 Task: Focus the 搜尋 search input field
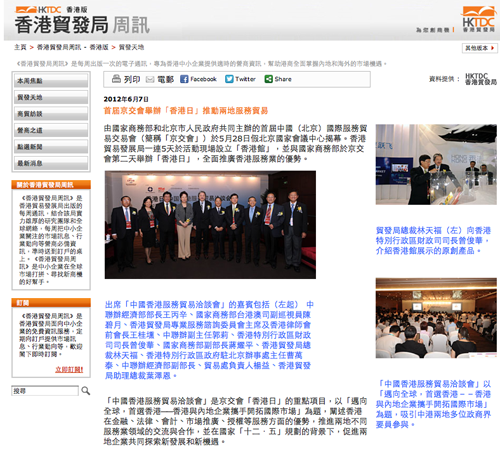pos(45,391)
